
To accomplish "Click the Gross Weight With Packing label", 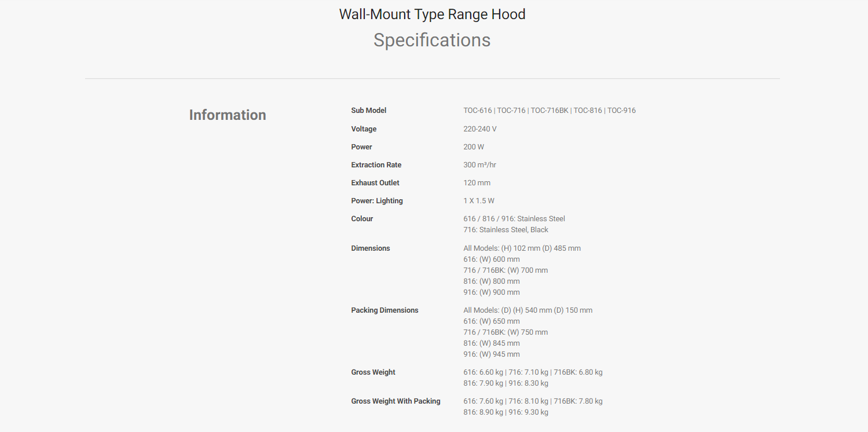I will (395, 401).
